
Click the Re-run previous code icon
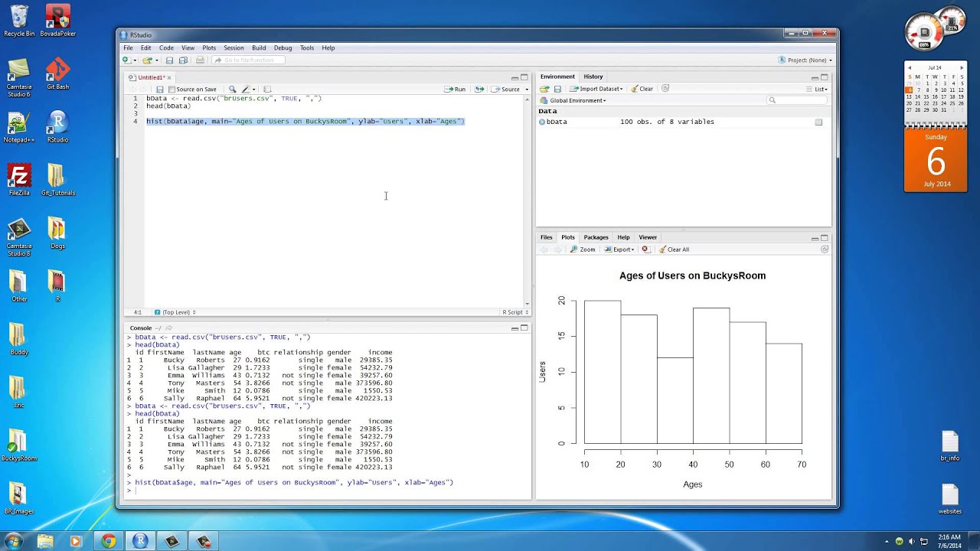tap(479, 90)
